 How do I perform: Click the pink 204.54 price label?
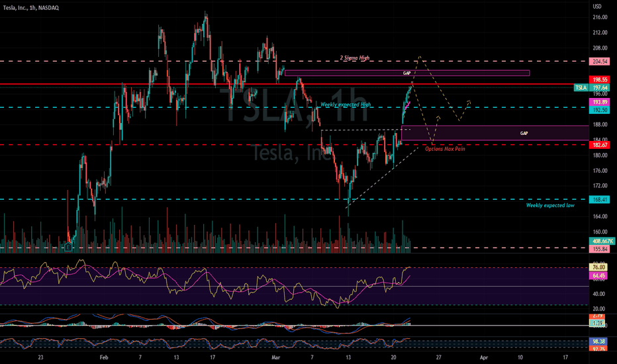pos(600,62)
